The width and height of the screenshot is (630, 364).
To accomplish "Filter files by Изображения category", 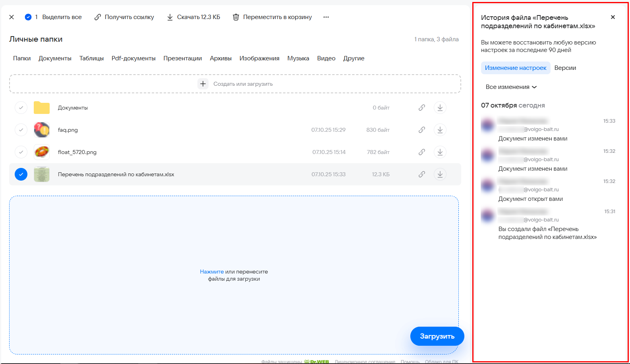I will 259,58.
